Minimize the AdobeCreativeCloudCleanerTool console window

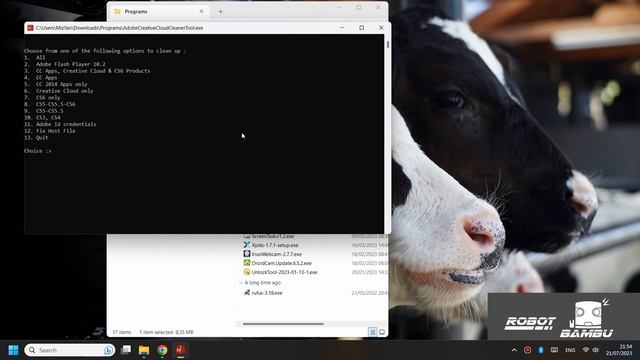342,28
